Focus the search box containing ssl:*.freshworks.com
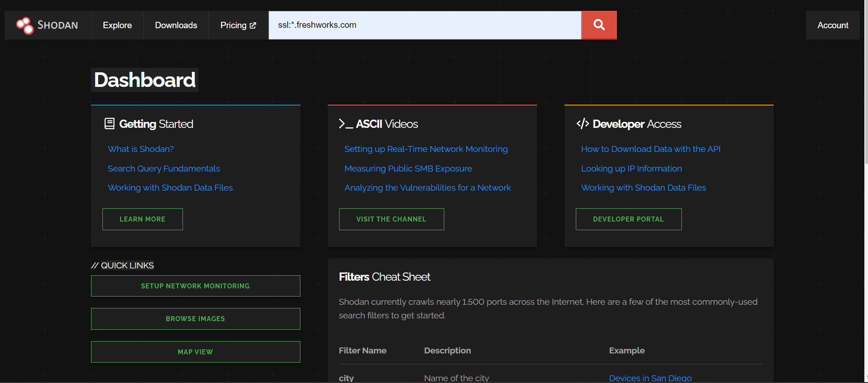Viewport: 868px width, 383px height. 425,25
